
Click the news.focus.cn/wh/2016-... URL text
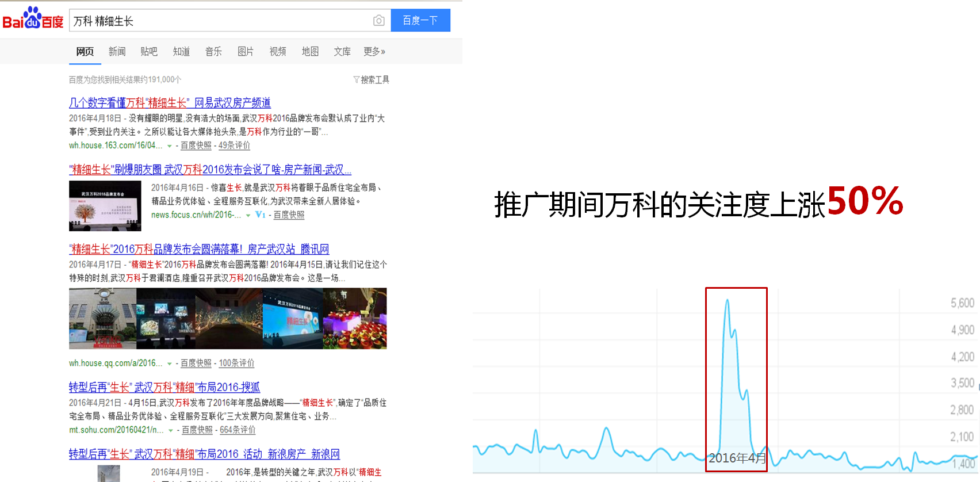196,215
